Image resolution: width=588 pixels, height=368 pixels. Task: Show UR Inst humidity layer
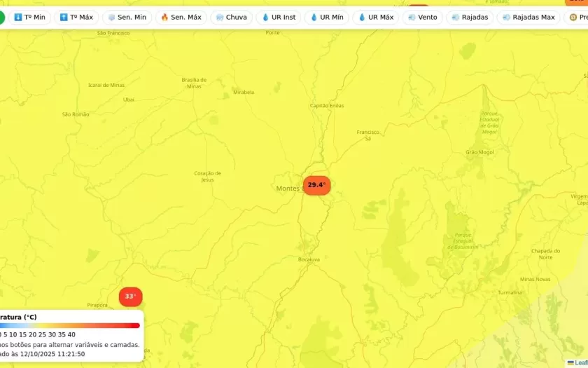point(279,18)
